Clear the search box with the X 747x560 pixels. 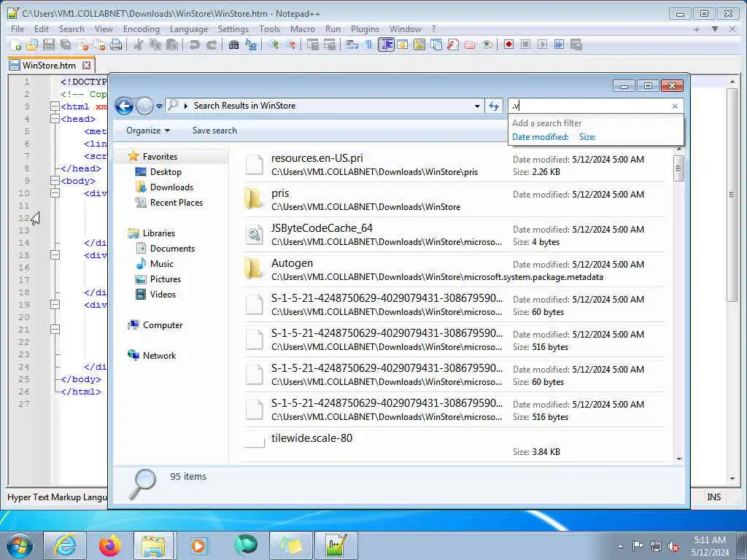pos(675,106)
